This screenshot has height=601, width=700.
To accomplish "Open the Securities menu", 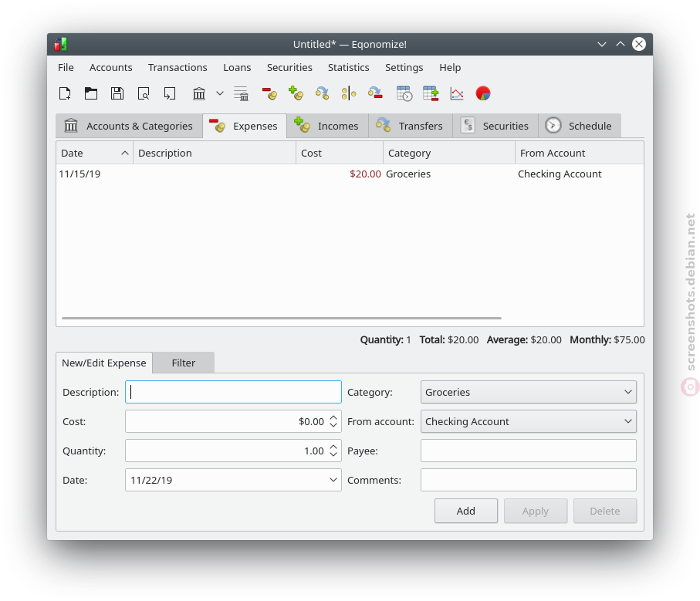I will pyautogui.click(x=289, y=67).
